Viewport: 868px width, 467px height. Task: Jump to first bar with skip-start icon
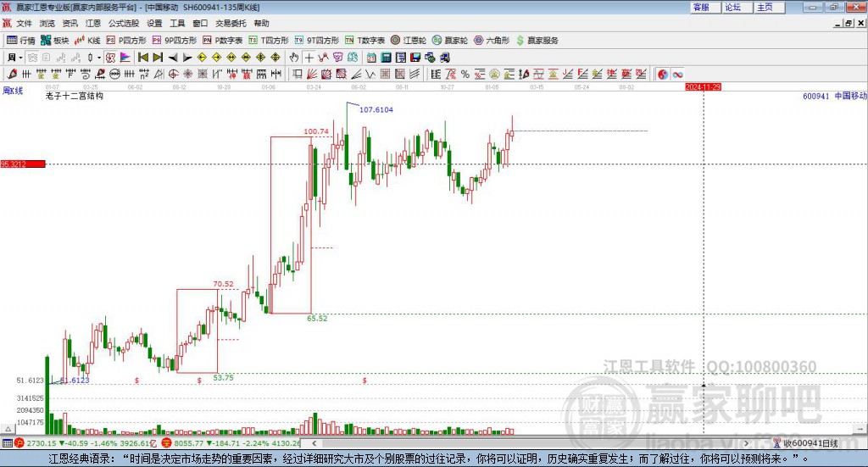[x=142, y=58]
